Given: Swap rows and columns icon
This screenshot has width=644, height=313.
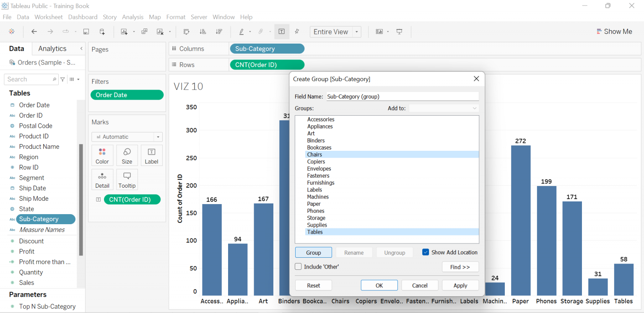Looking at the screenshot, I should click(x=187, y=31).
